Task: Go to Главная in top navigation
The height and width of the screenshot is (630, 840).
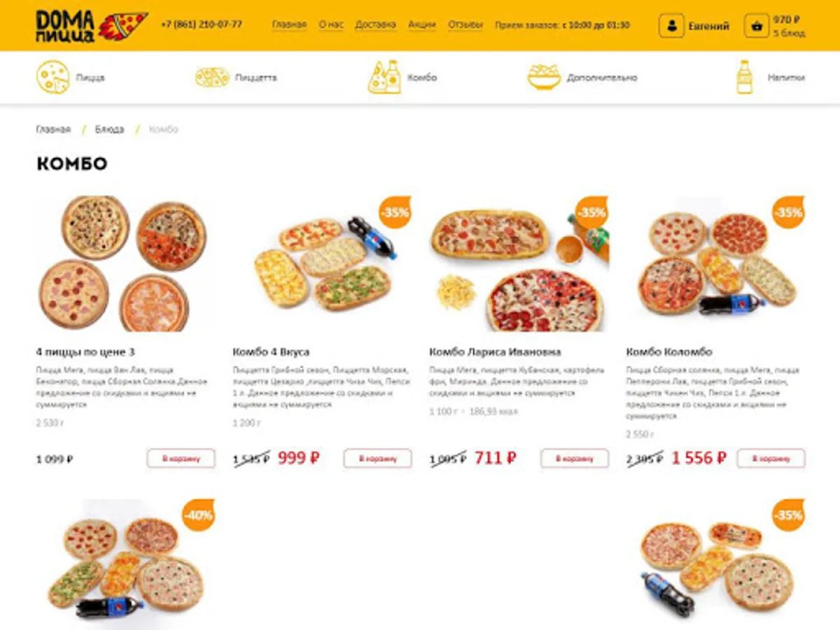Action: (x=289, y=24)
